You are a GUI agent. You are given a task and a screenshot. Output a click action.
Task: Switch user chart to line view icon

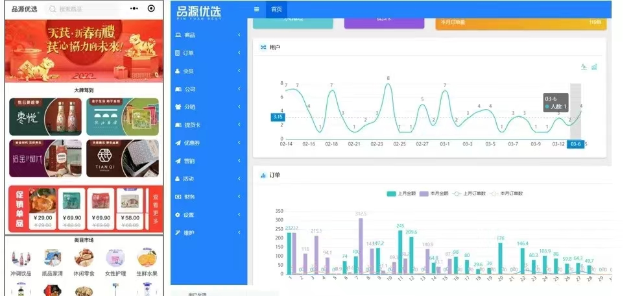tap(584, 67)
